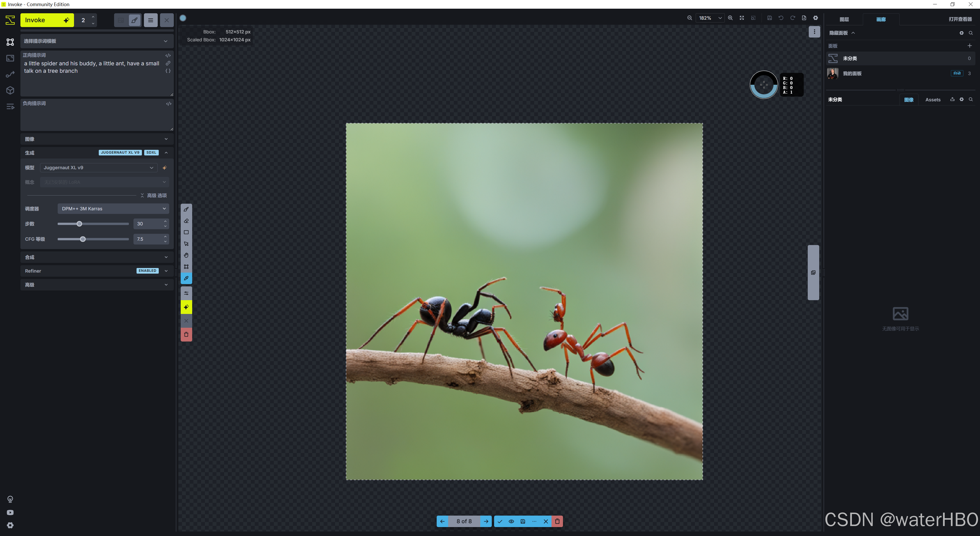Viewport: 980px width, 536px height.
Task: Toggle the Refiner ENABLED section
Action: (x=95, y=271)
